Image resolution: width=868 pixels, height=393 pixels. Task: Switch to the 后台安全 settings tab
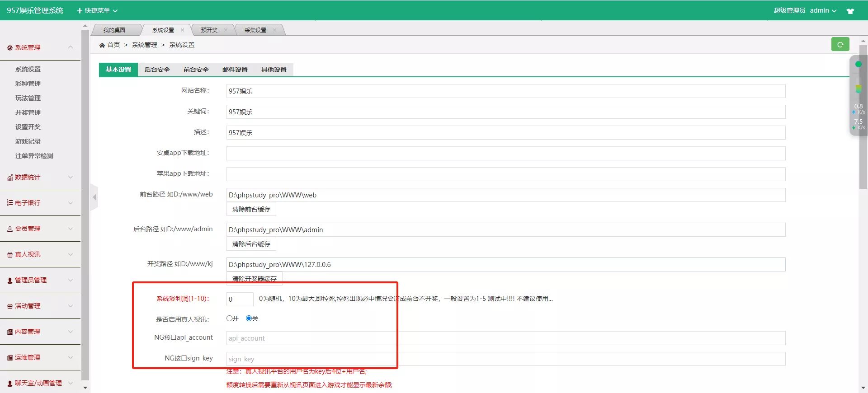pos(157,70)
